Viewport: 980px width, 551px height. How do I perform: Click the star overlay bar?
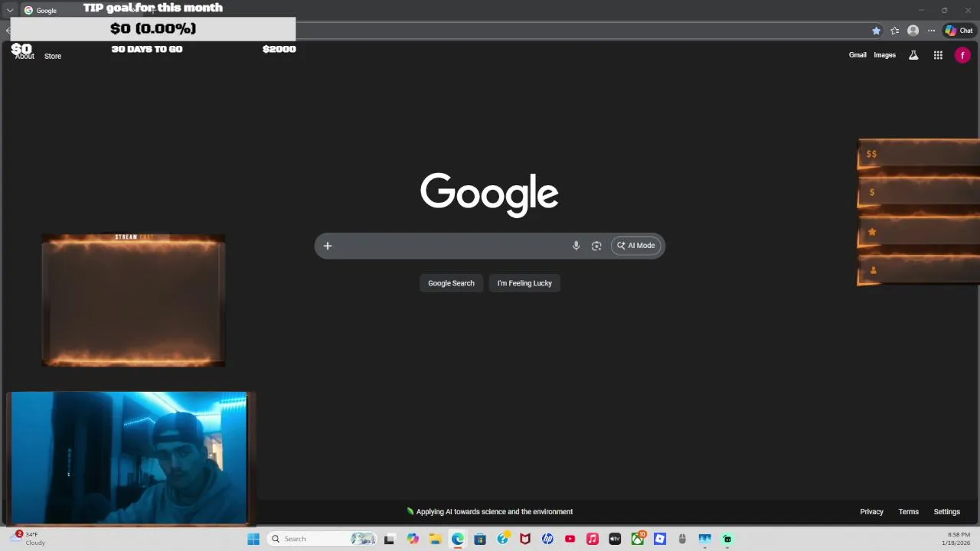click(918, 231)
